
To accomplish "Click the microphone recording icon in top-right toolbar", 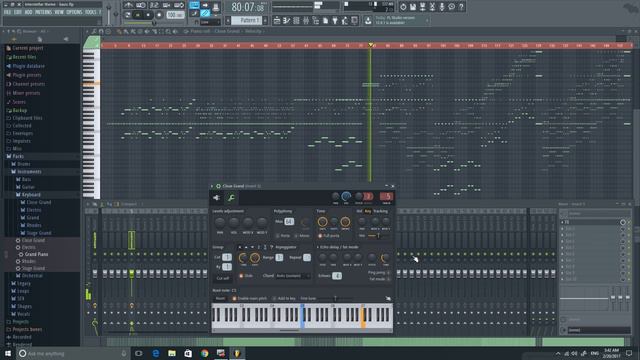I will [442, 7].
